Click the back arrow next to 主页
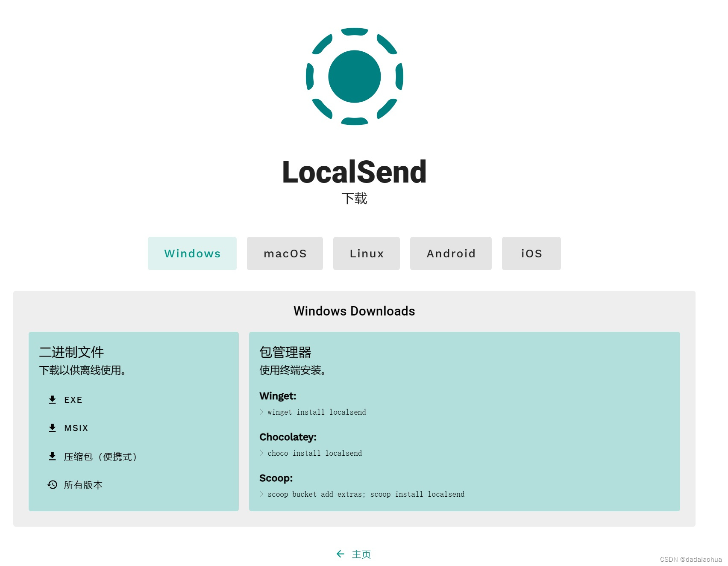728x566 pixels. [x=341, y=554]
